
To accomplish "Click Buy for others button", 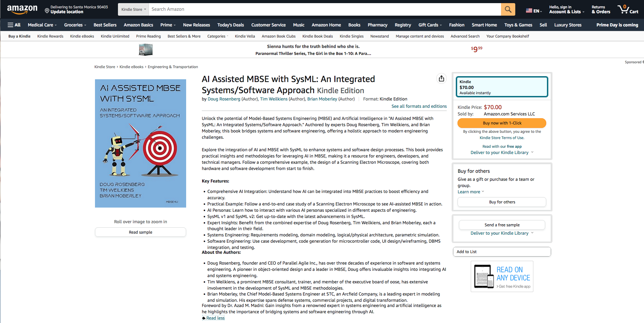I will click(x=502, y=202).
